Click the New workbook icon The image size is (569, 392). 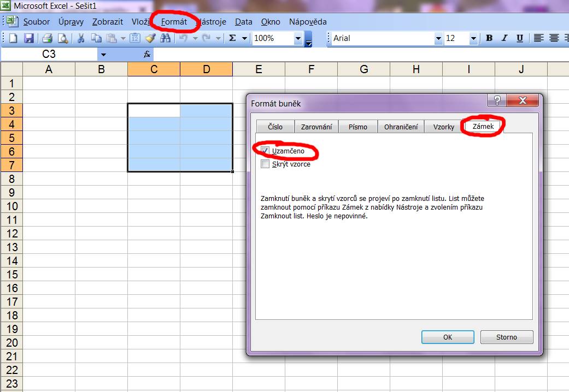(x=13, y=38)
